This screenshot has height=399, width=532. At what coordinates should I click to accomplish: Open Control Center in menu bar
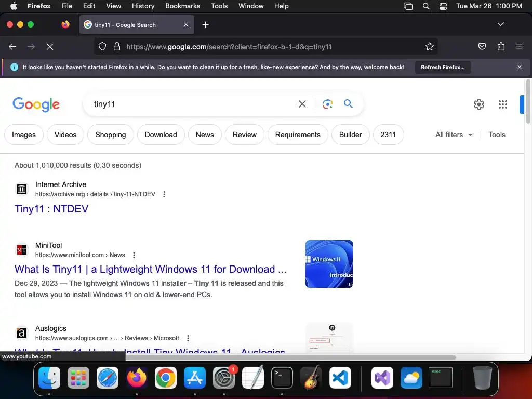443,6
